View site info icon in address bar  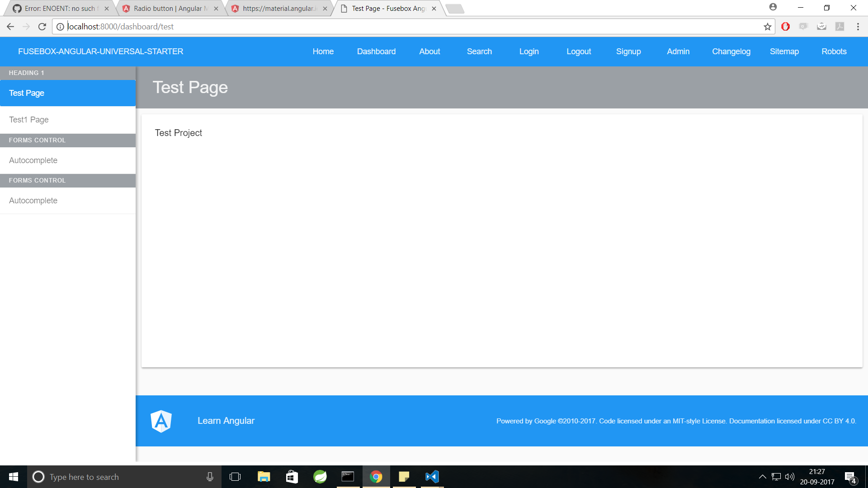(60, 27)
